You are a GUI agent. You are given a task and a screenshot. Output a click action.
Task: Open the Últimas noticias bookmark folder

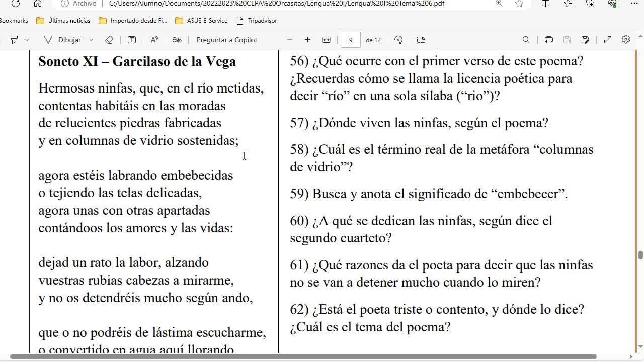click(63, 21)
